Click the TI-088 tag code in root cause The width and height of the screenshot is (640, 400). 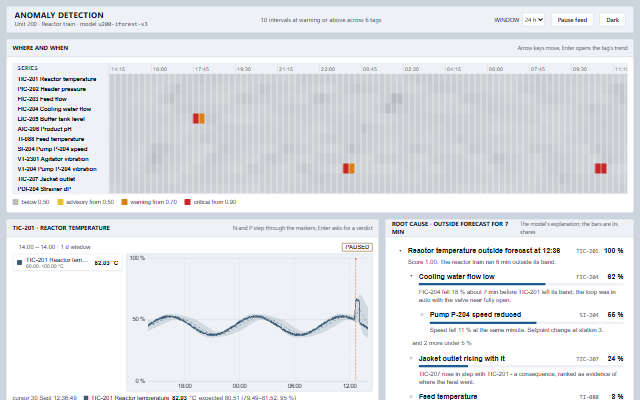[x=589, y=397]
